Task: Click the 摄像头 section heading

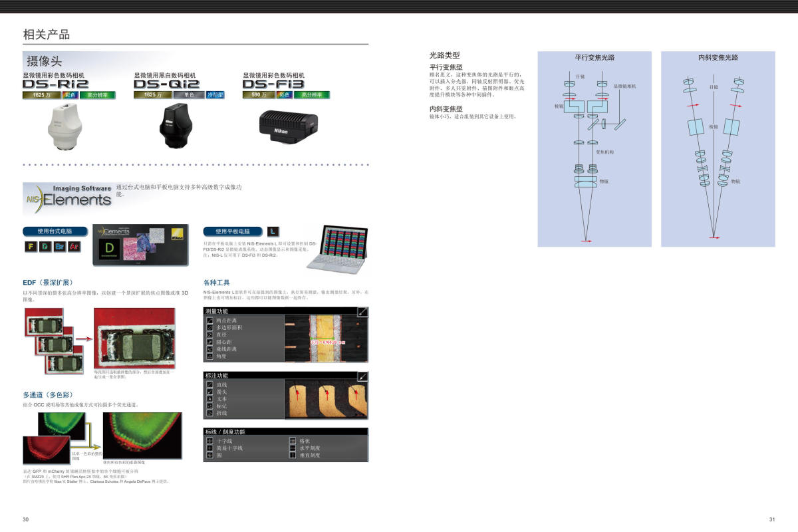Action: [x=44, y=61]
